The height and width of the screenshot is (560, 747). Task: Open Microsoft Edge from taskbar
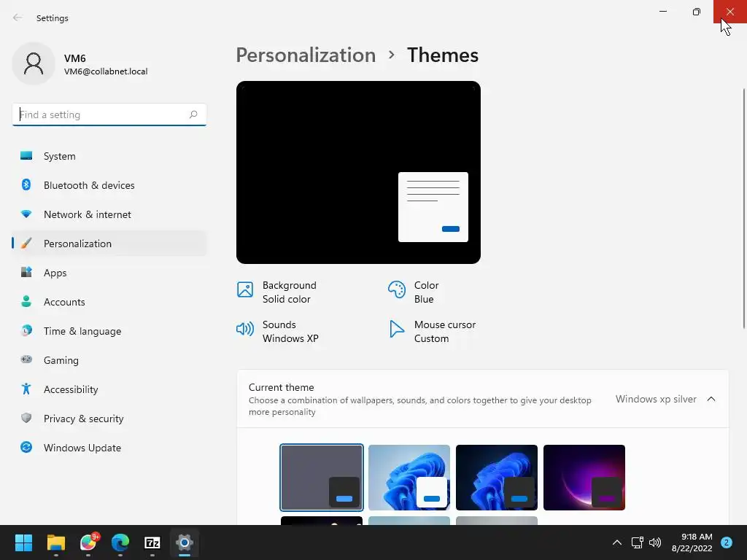point(120,542)
